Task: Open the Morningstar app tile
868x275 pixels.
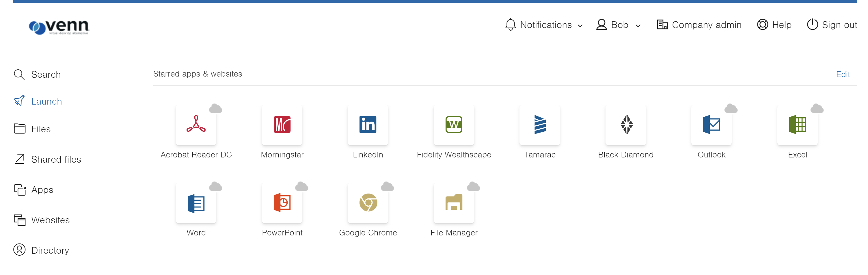Action: (282, 125)
